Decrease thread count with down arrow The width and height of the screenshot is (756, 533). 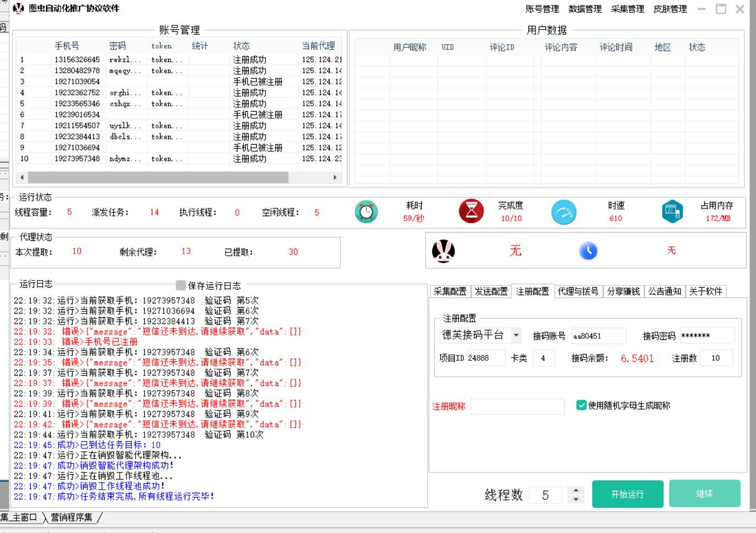tap(576, 499)
